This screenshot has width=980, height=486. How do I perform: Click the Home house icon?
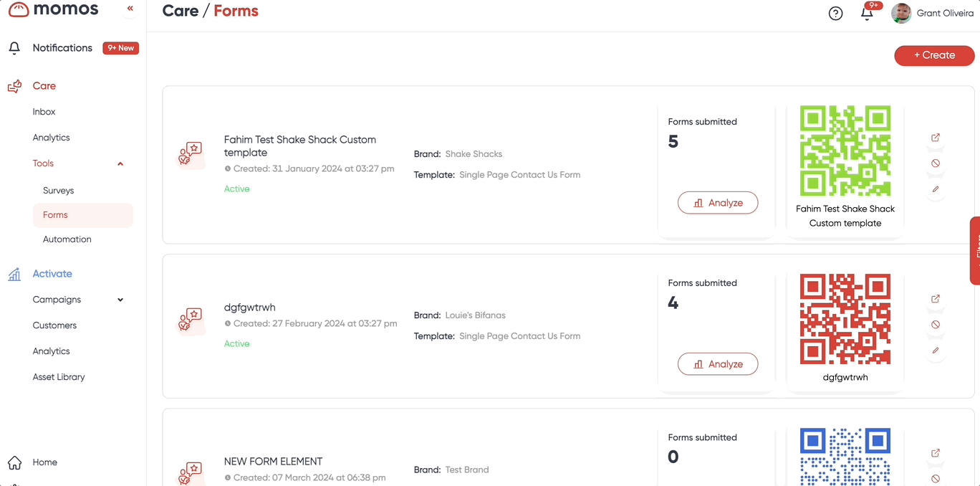(x=14, y=462)
